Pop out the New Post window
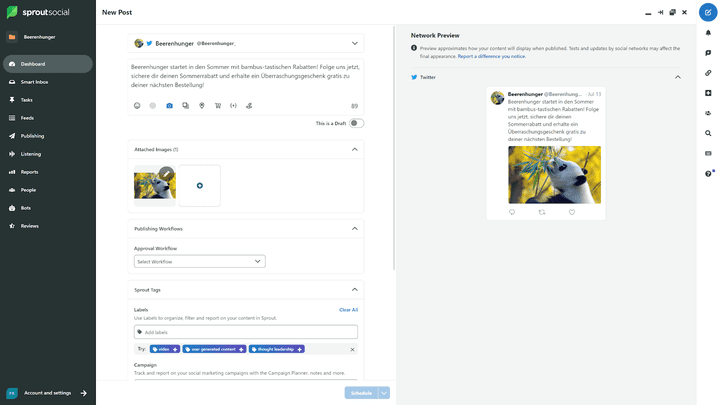This screenshot has height=405, width=720. [672, 12]
